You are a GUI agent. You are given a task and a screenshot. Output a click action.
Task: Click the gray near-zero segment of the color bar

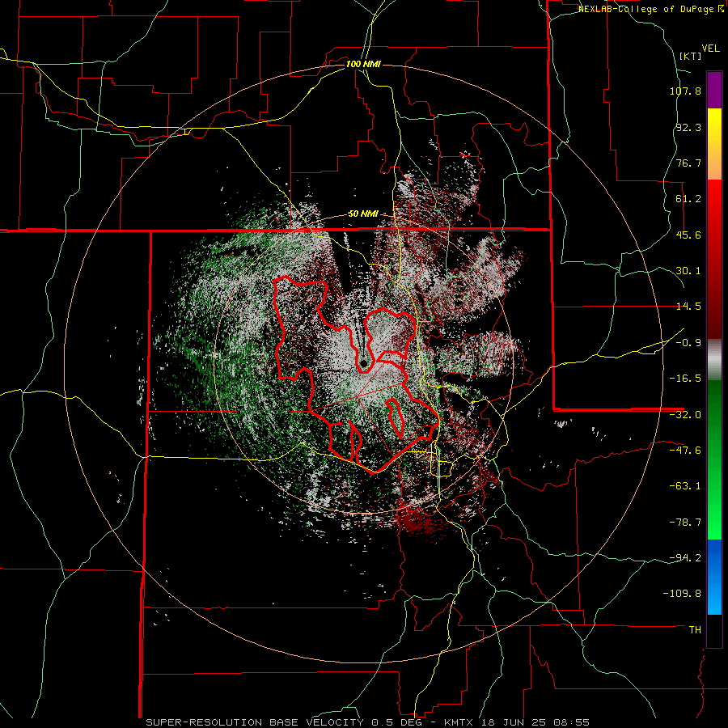pos(714,360)
